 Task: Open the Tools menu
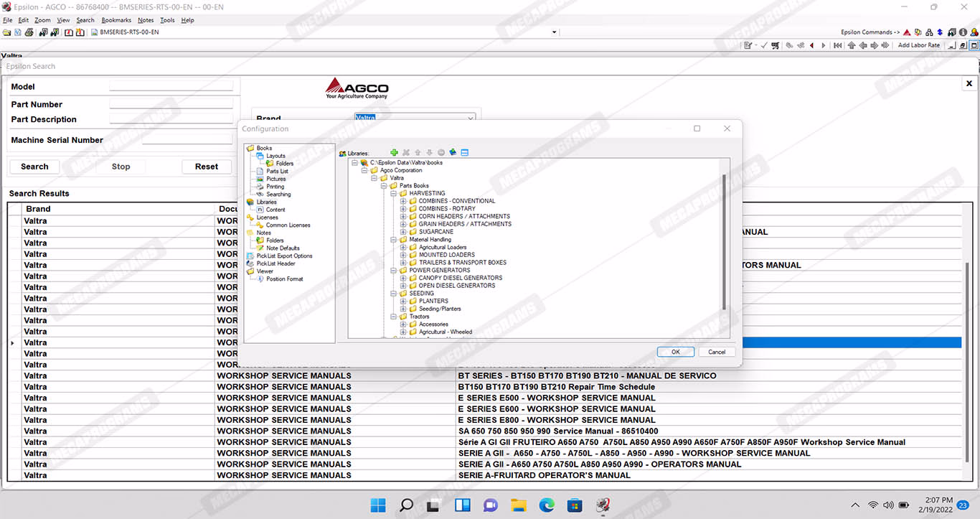pyautogui.click(x=167, y=20)
